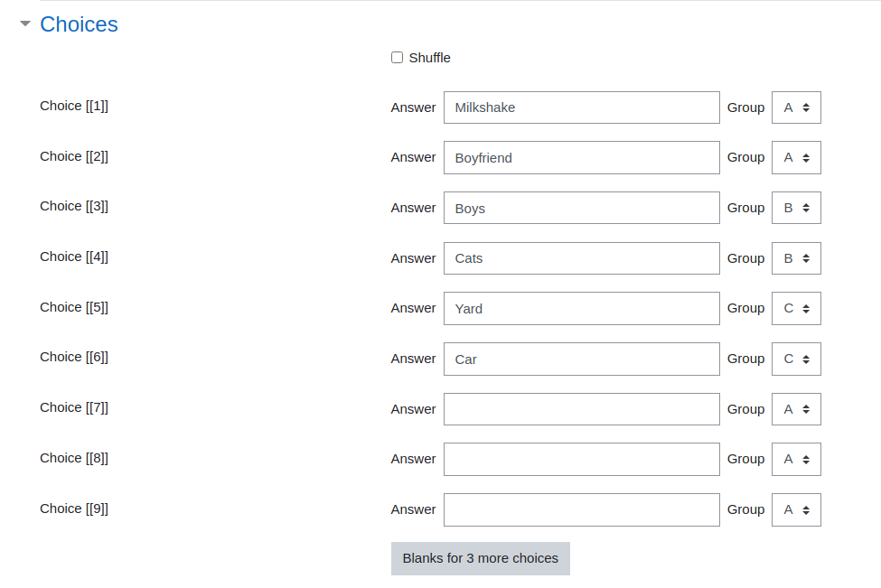Focus the empty Choice 7 answer field
Viewport: 881px width, 588px height.
(582, 409)
